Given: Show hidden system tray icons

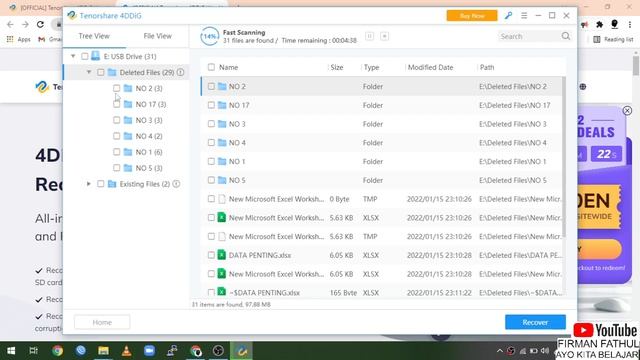Looking at the screenshot, I should 500,351.
